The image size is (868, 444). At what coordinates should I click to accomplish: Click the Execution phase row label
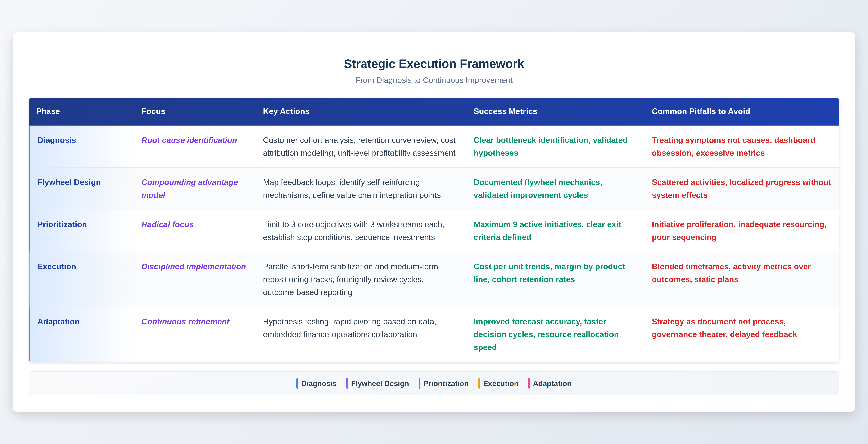tap(57, 267)
